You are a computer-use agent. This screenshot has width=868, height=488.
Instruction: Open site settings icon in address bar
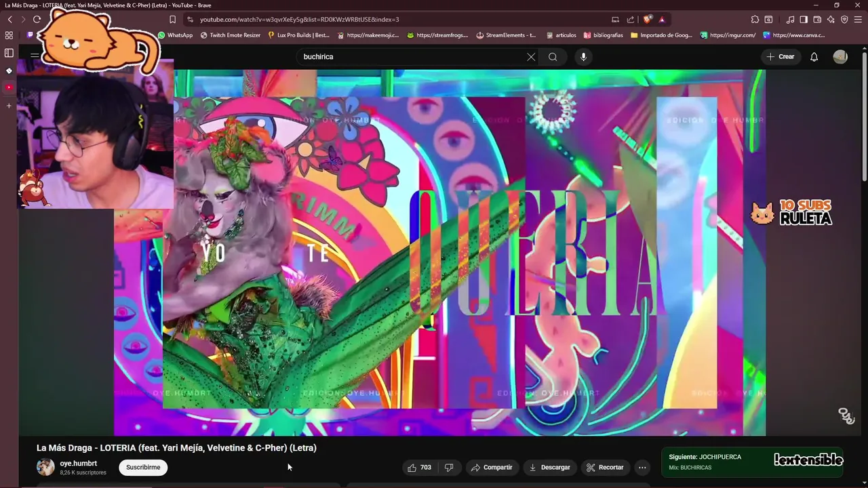click(190, 20)
